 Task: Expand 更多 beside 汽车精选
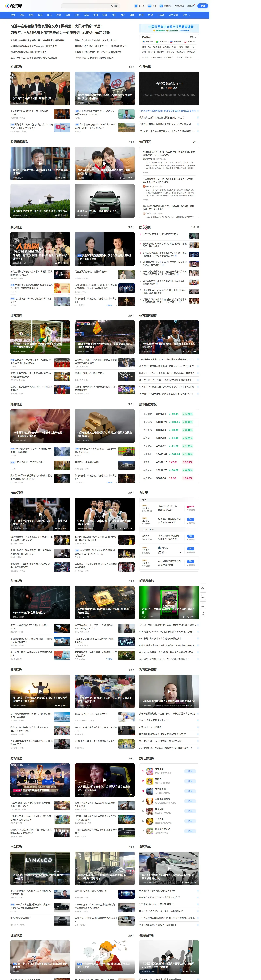[x=131, y=847]
